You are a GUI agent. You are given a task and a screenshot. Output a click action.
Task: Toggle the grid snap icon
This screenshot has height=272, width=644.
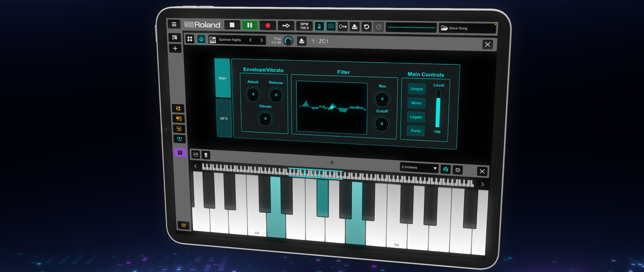pyautogui.click(x=331, y=26)
